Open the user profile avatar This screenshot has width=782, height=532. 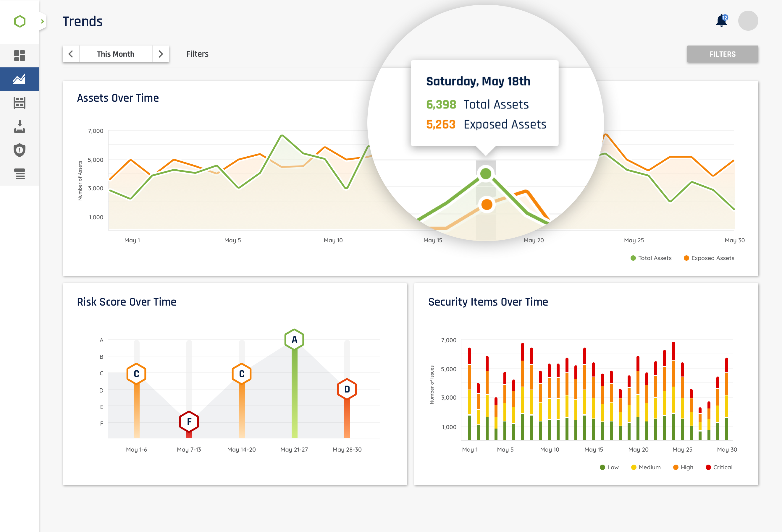click(x=748, y=21)
